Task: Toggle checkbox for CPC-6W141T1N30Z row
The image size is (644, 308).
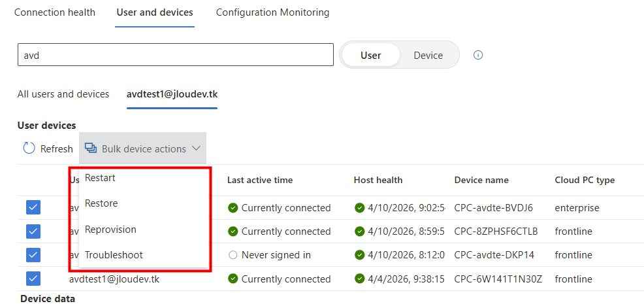Action: pyautogui.click(x=33, y=279)
